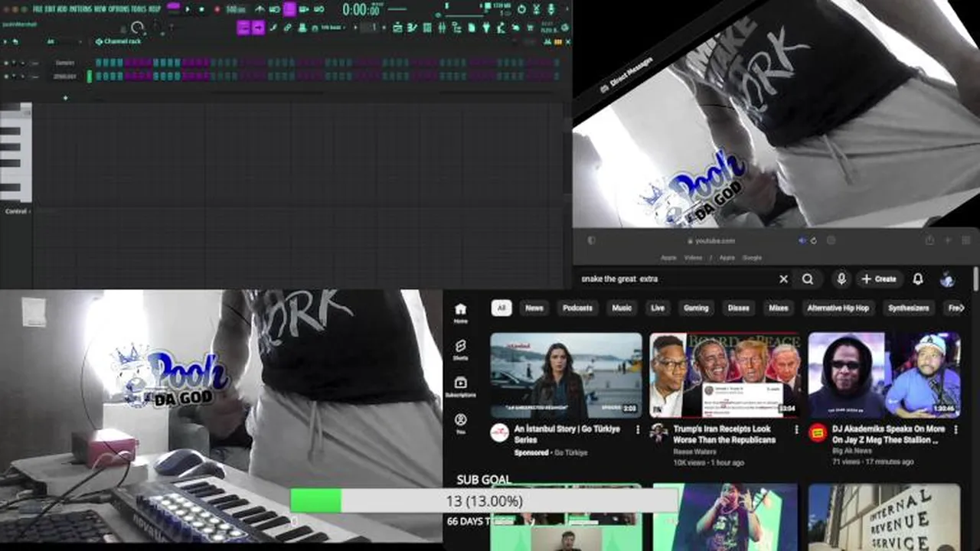Click the tempo display in FL Studio transport
980x551 pixels.
(x=236, y=9)
